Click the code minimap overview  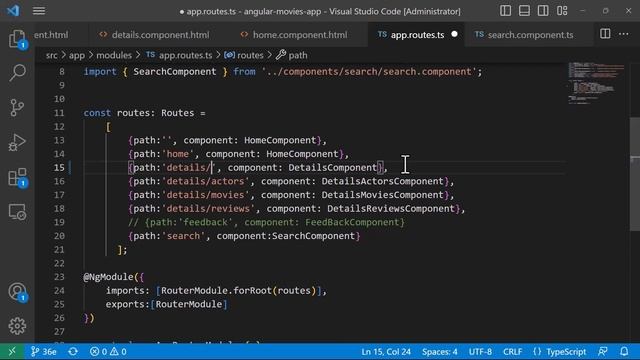[x=596, y=83]
